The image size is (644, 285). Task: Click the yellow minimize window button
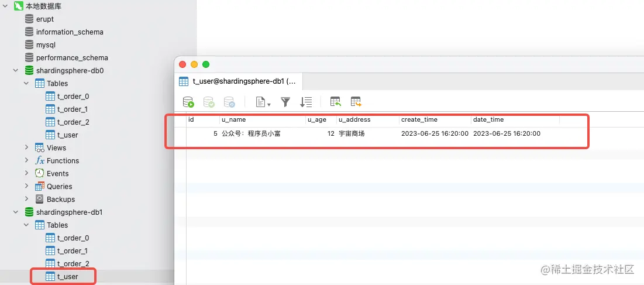coord(194,64)
